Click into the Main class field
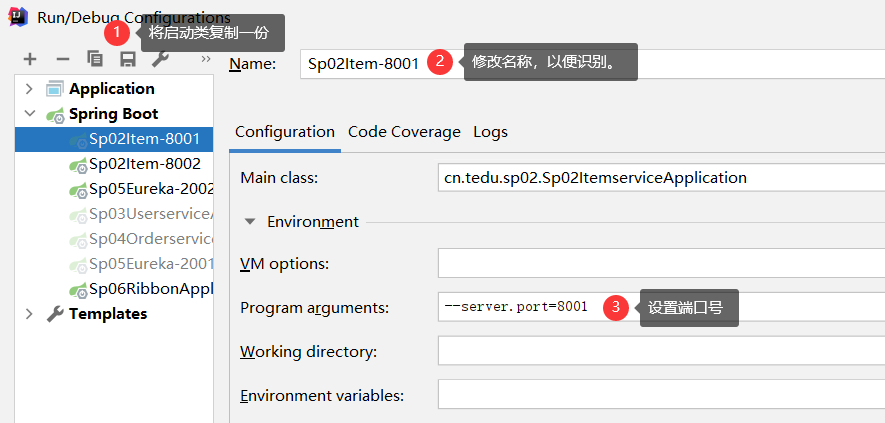 click(660, 178)
